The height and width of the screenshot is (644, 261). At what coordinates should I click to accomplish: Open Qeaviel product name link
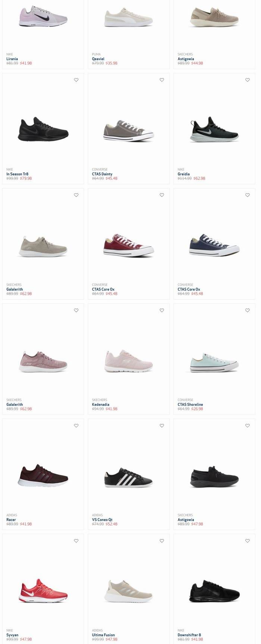click(98, 59)
